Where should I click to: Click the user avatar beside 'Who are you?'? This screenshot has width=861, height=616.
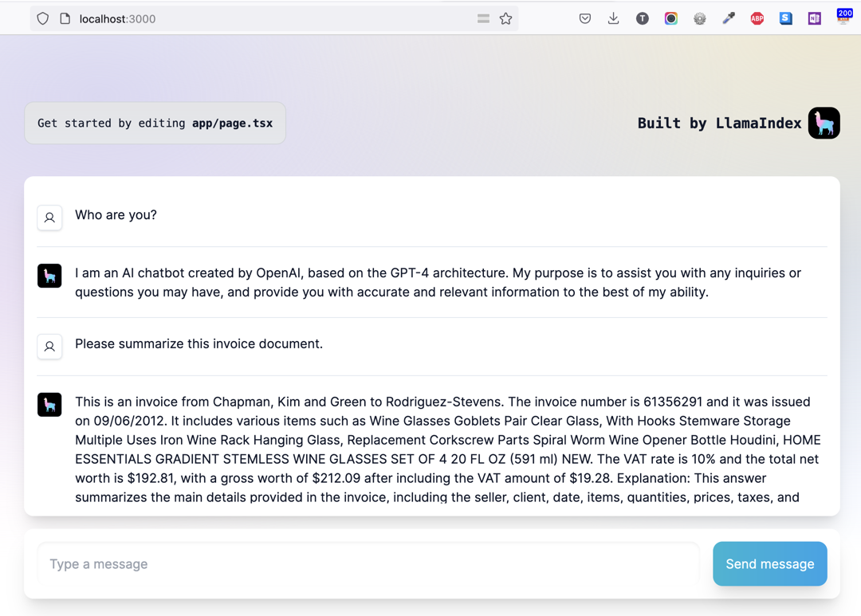tap(49, 218)
